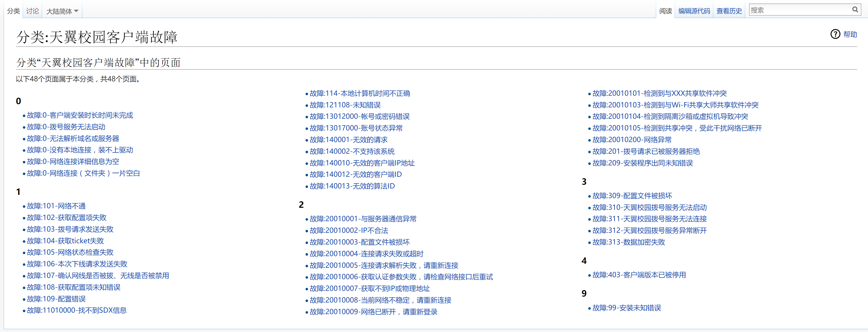Open 故障:20010103 Wi-Fi共享大师 conflict link
This screenshot has height=332, width=868.
pyautogui.click(x=675, y=105)
